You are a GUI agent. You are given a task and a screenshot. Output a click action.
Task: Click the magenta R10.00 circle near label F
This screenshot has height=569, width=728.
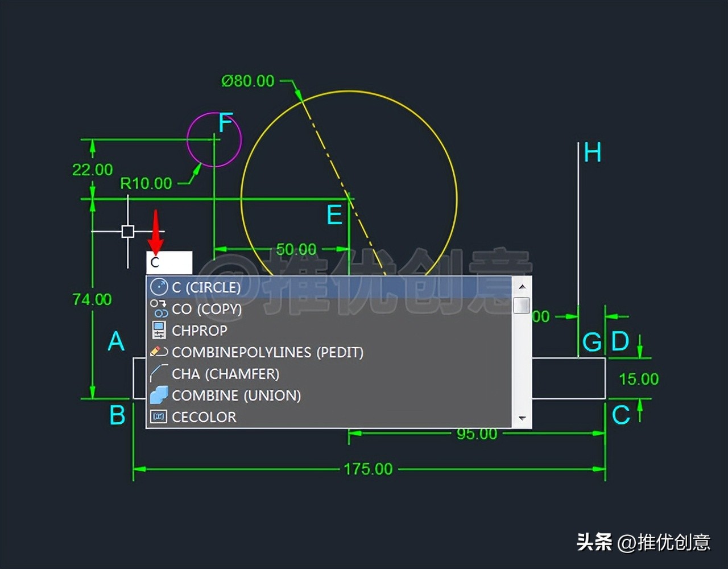click(x=214, y=138)
